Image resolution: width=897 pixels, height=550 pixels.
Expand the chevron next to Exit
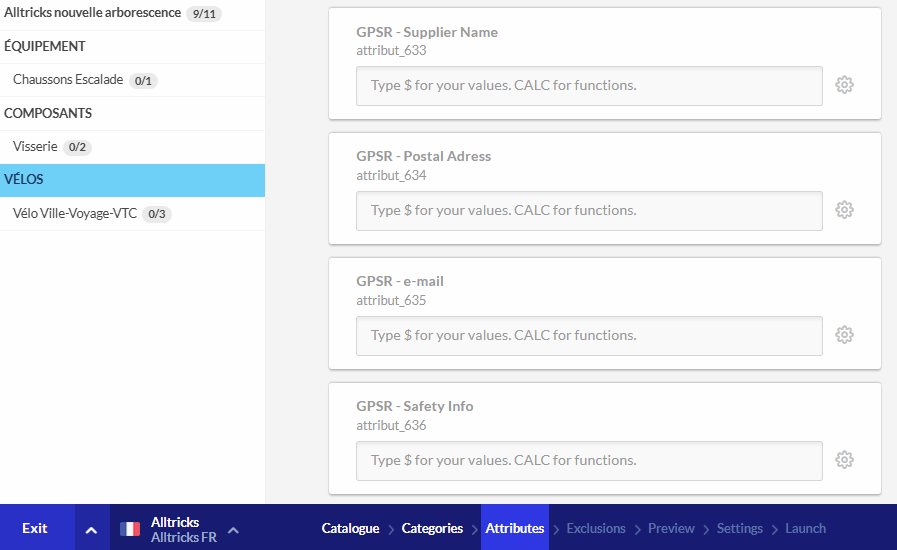91,529
